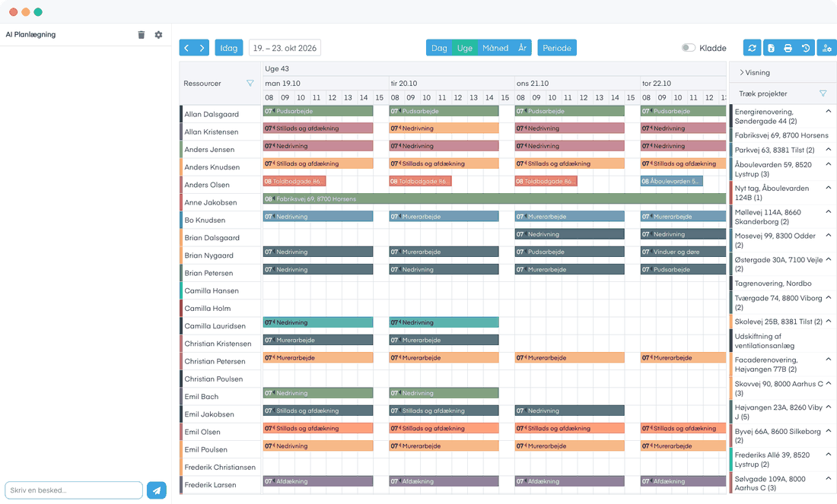Toggle the Kladde draft switch

[689, 48]
